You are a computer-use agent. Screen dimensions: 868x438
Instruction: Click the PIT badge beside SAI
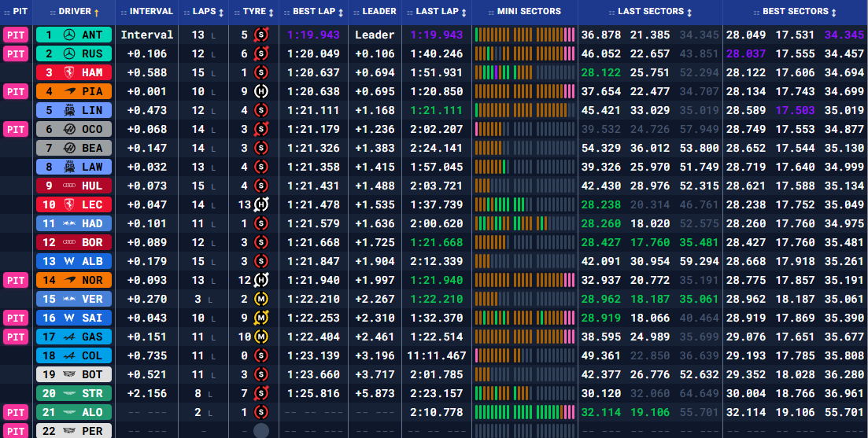point(16,318)
